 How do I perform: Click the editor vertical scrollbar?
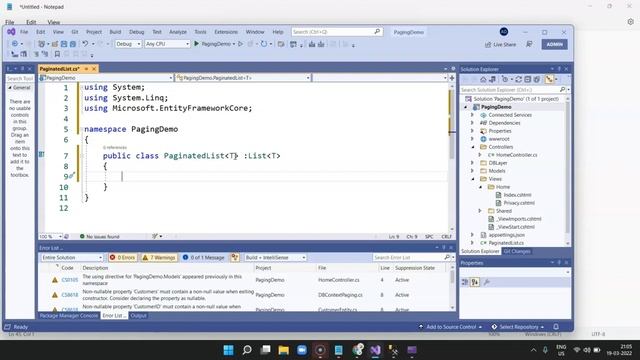(451, 157)
